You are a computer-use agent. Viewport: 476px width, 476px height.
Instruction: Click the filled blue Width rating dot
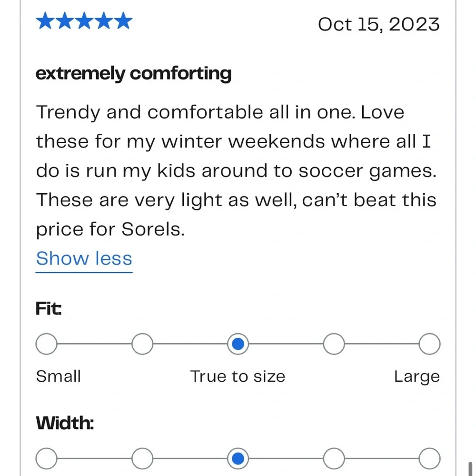click(x=238, y=458)
